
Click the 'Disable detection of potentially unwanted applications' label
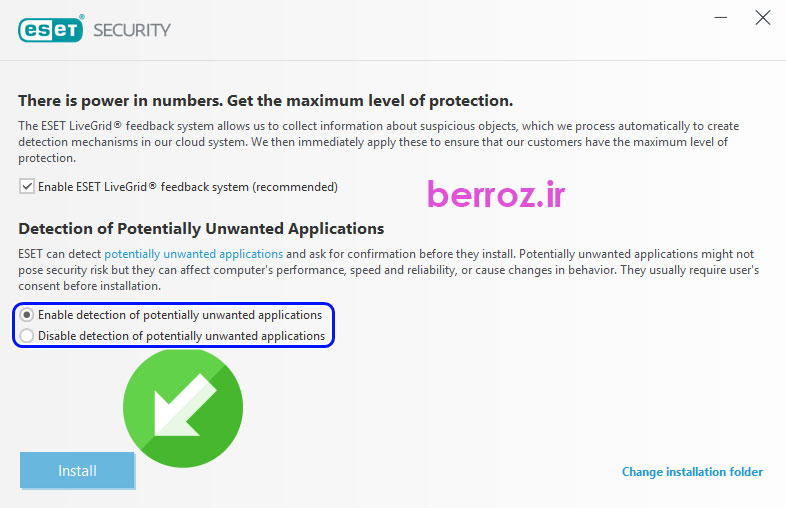click(x=181, y=336)
